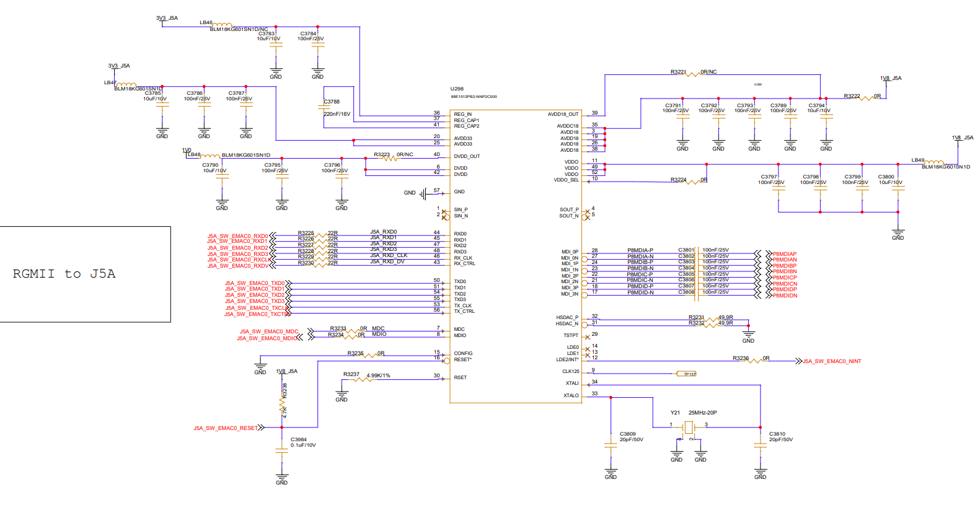Select capacitor label C3796

click(332, 165)
